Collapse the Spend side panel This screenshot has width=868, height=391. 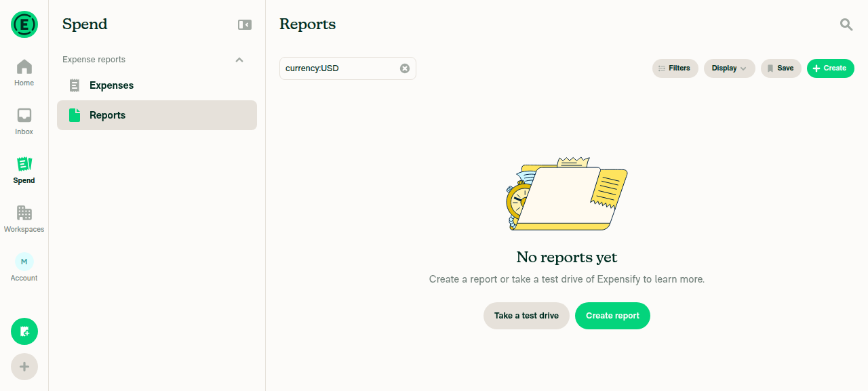click(x=245, y=24)
